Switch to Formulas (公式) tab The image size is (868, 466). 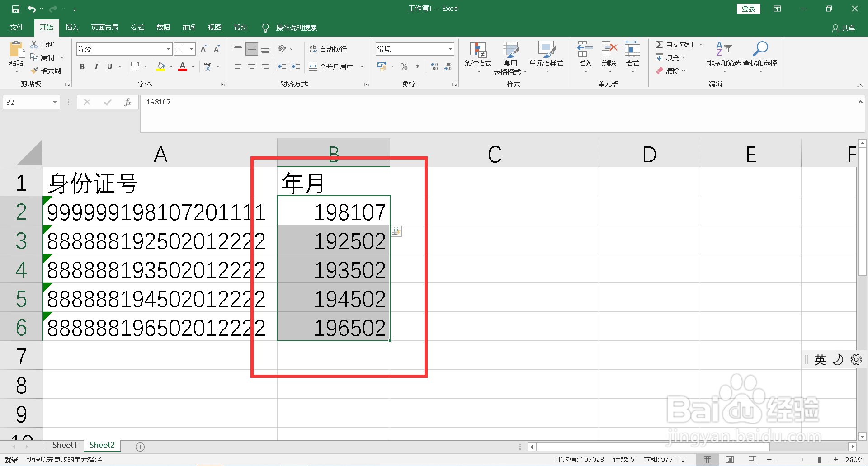(137, 28)
